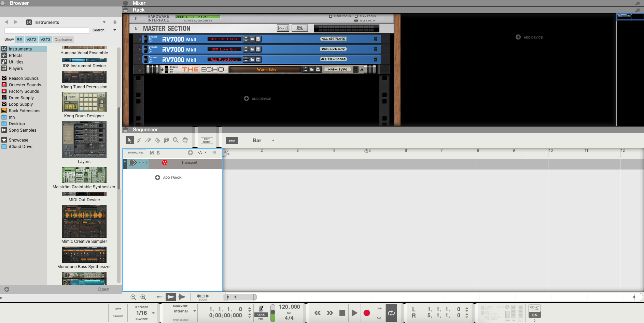Image resolution: width=644 pixels, height=323 pixels.
Task: Click plus icon at Browser bottom left
Action: (x=7, y=289)
